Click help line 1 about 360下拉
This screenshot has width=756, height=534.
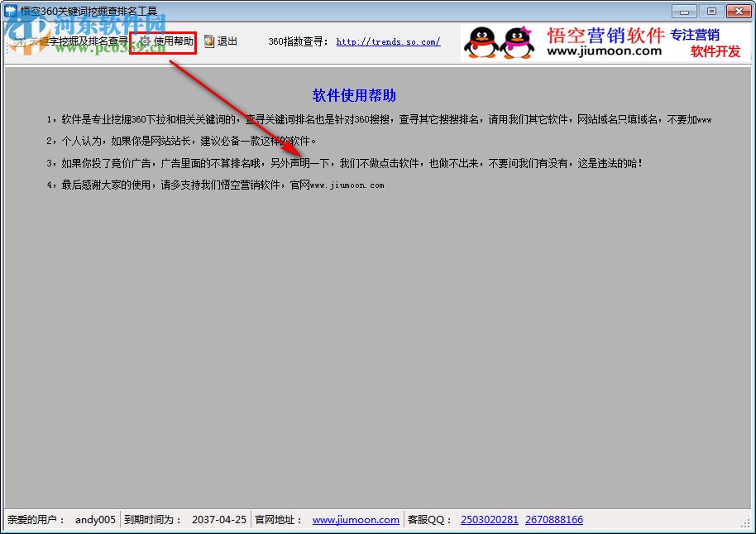[x=379, y=119]
